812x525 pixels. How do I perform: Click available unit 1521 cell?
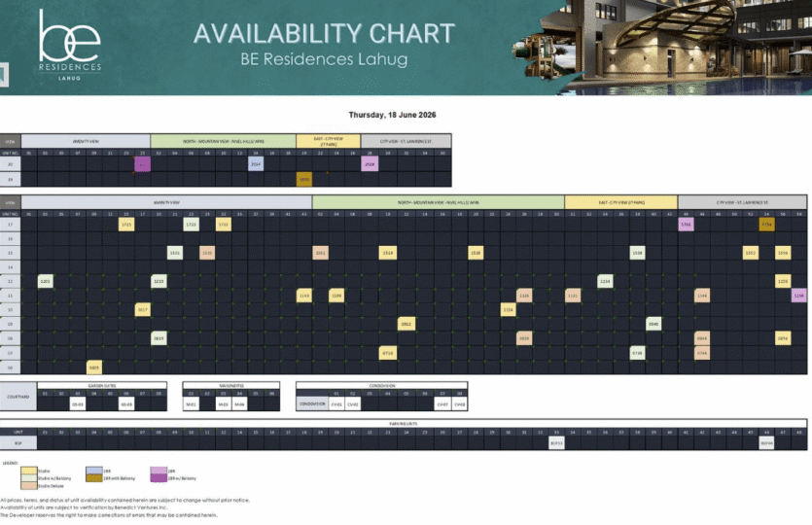point(175,253)
